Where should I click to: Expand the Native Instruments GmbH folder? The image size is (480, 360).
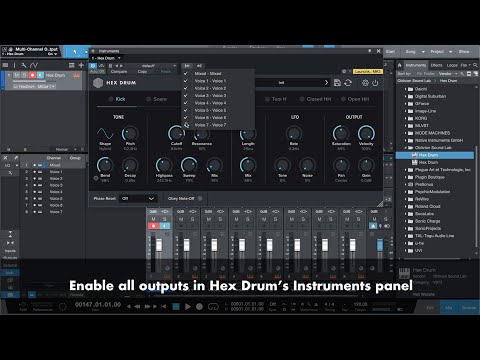coord(406,140)
